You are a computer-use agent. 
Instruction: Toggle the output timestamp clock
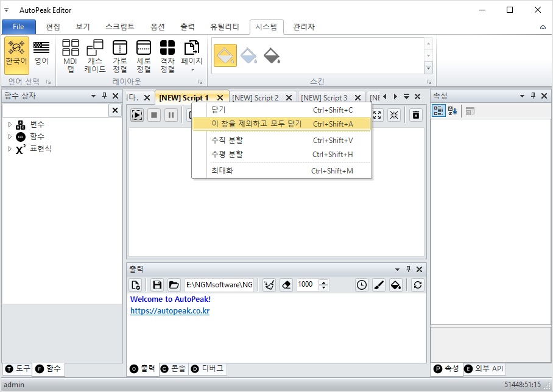(x=362, y=285)
